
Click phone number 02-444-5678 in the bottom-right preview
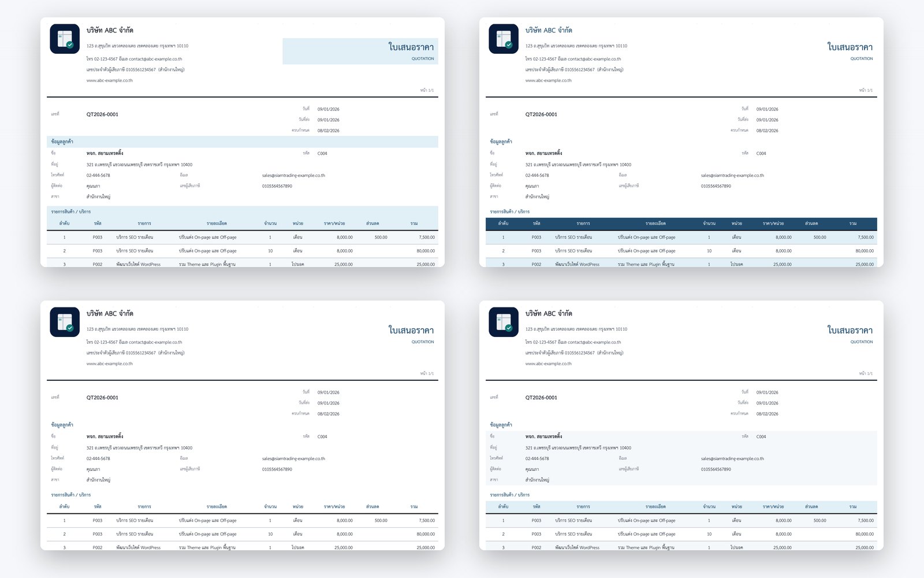coord(537,458)
